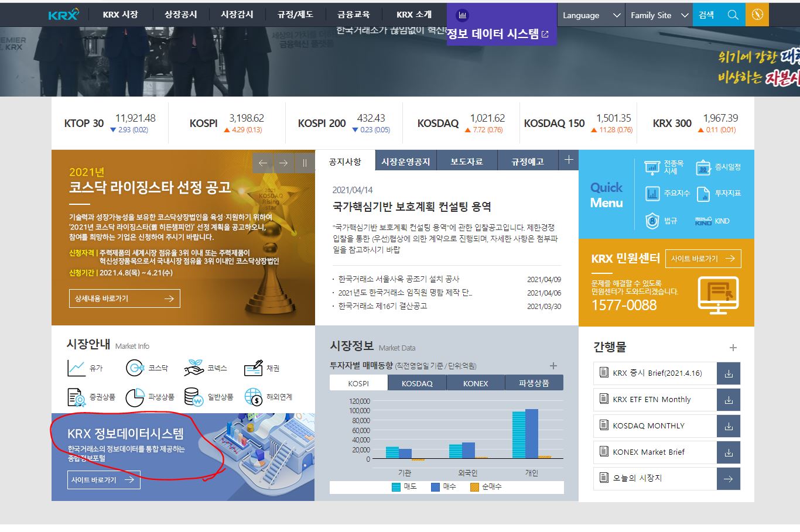
Task: Open 유가 market info icon
Action: point(76,368)
